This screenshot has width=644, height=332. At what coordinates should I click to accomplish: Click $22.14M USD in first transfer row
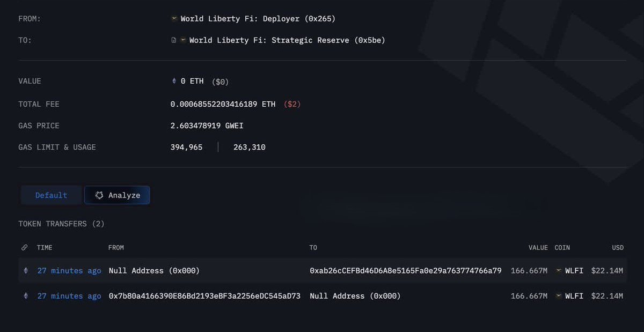click(607, 271)
